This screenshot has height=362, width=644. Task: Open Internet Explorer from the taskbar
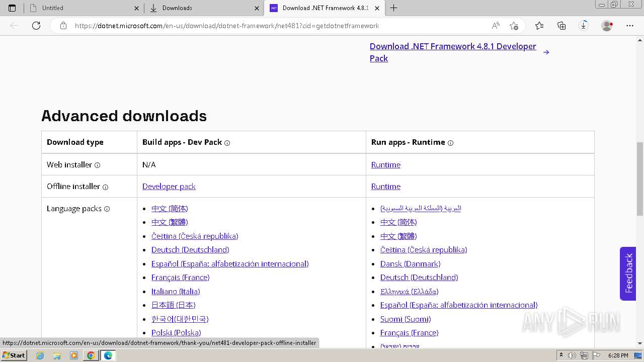click(x=40, y=355)
